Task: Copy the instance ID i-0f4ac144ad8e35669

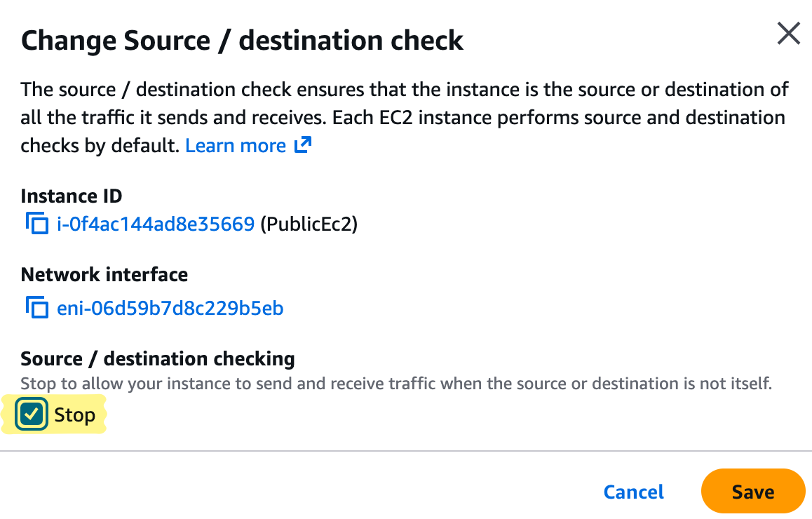Action: tap(36, 224)
